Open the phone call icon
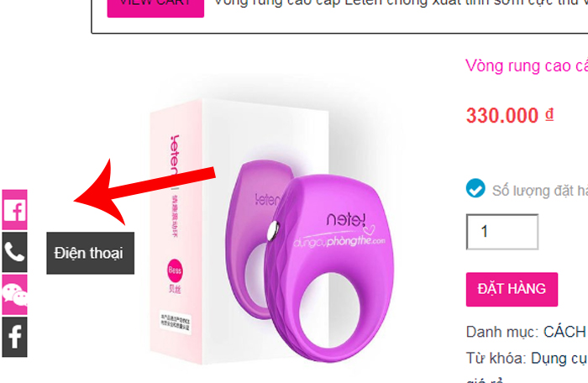Screen dimensions: 588x383 (14, 252)
